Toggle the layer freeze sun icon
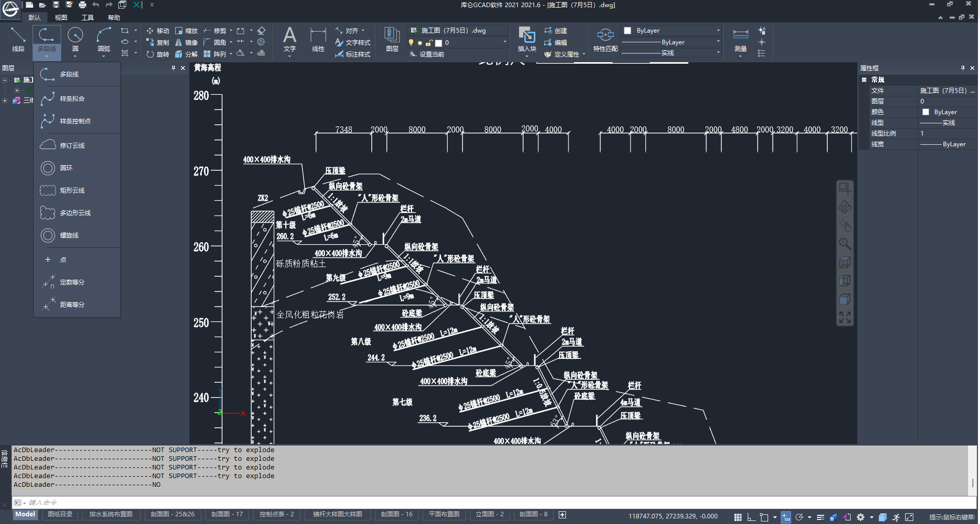This screenshot has height=524, width=980. [x=420, y=43]
